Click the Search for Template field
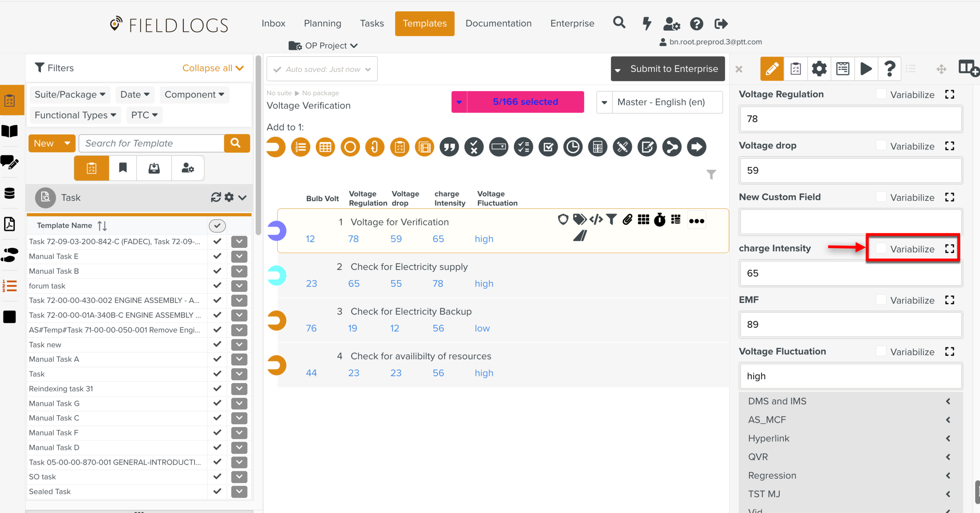The image size is (980, 513). (x=152, y=144)
